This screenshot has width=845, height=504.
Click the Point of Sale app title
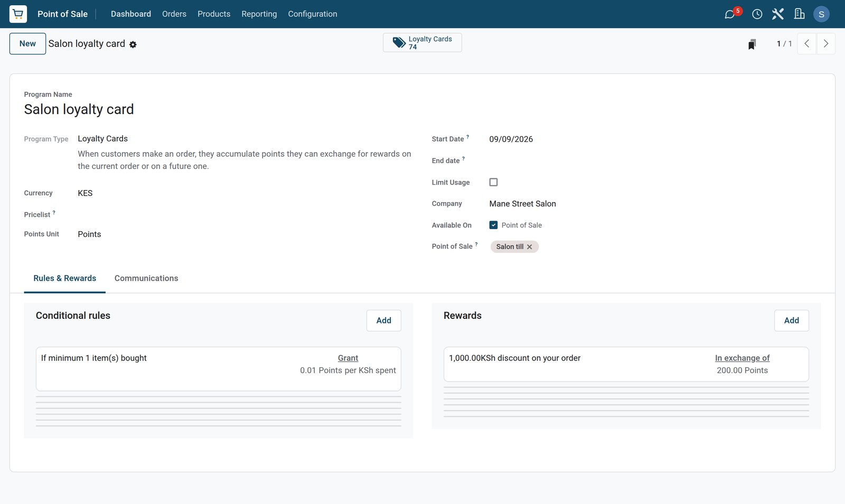[x=62, y=14]
